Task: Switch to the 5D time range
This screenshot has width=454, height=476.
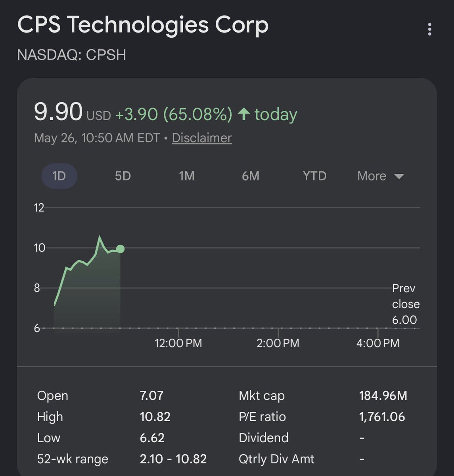Action: [x=123, y=176]
